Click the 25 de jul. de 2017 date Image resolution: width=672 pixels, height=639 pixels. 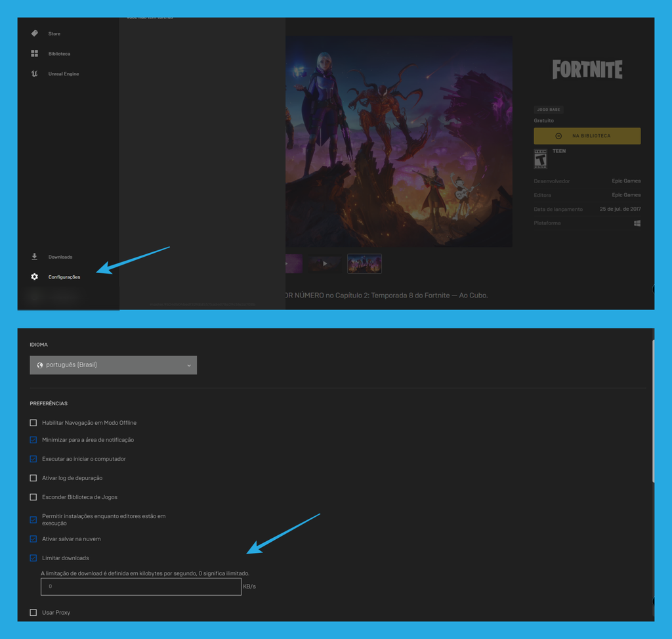click(x=620, y=209)
